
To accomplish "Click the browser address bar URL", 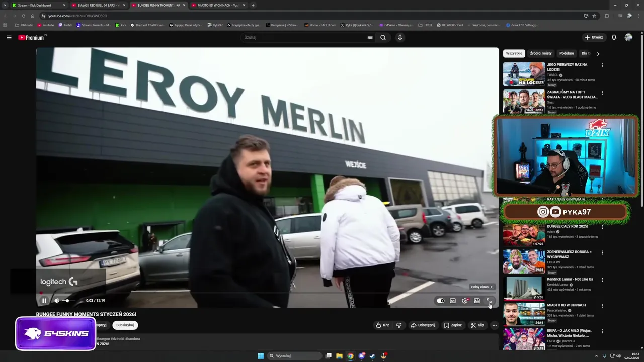I will (x=77, y=16).
